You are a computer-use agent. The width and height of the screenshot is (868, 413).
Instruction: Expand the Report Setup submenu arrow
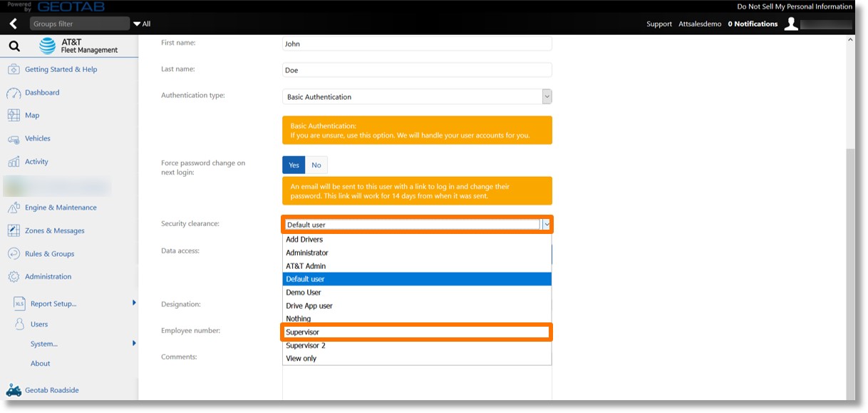pyautogui.click(x=134, y=303)
